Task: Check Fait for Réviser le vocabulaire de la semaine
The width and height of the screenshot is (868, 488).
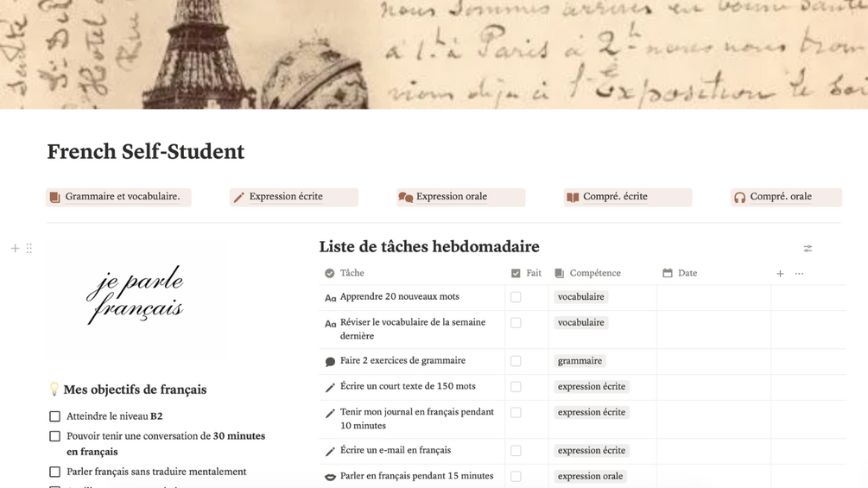Action: coord(516,322)
